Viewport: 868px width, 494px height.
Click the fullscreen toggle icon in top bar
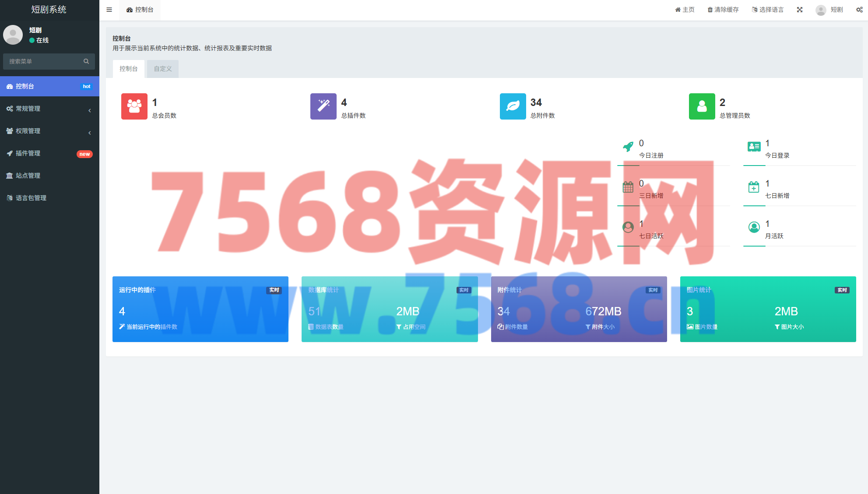800,10
